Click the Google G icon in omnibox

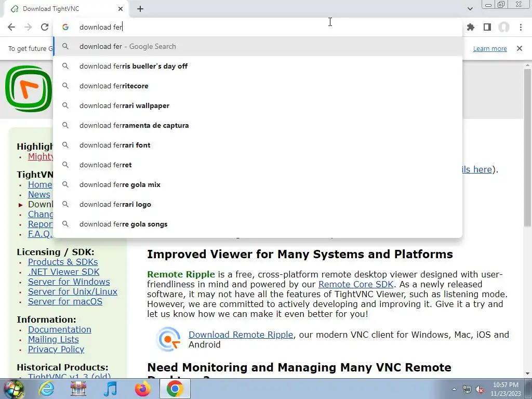click(x=65, y=27)
